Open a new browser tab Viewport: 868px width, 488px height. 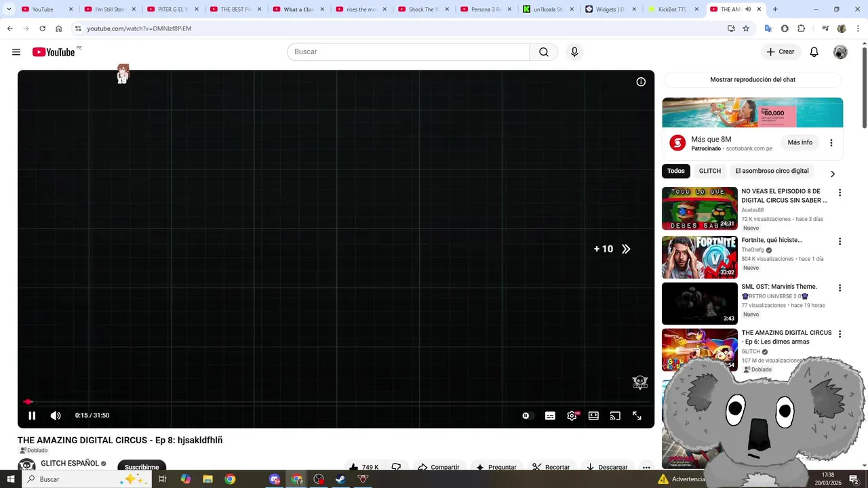(775, 9)
